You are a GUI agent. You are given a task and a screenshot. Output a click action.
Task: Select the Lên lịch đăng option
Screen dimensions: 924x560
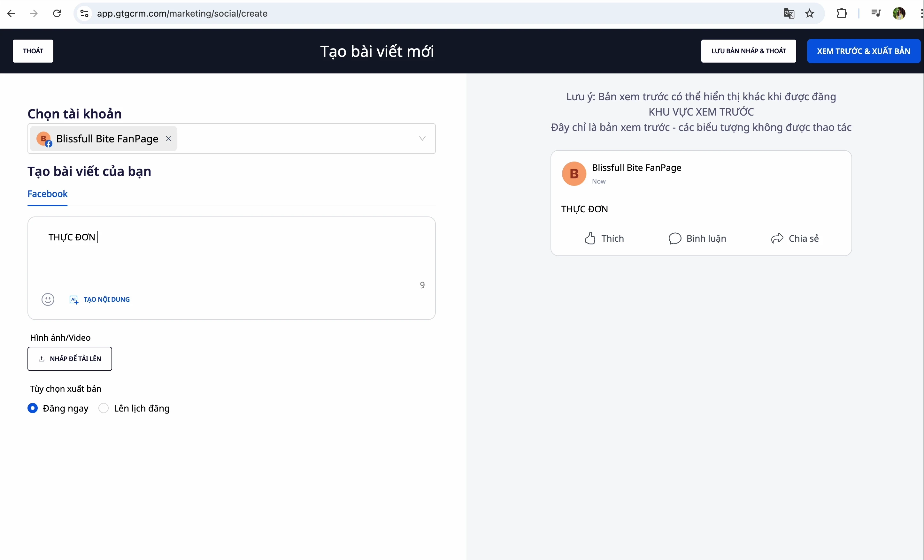tap(104, 408)
